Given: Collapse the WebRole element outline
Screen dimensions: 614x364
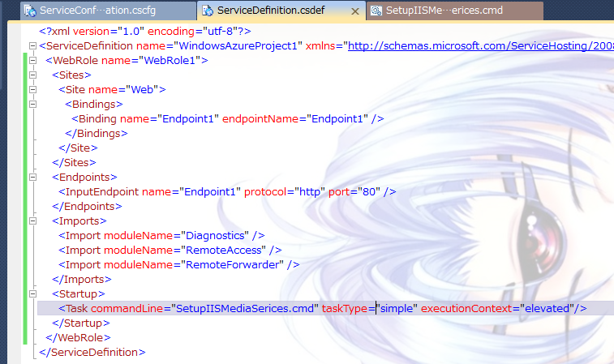Looking at the screenshot, I should coord(33,61).
